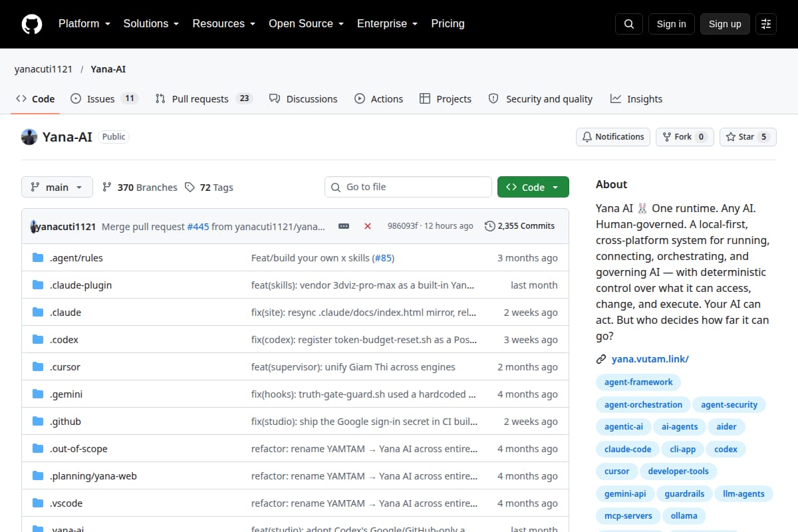798x532 pixels.
Task: Open the appearance settings sliders icon
Action: pyautogui.click(x=766, y=24)
